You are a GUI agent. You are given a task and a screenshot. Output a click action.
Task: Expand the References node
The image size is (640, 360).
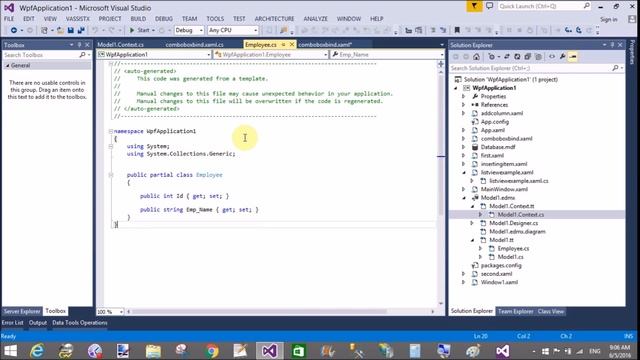click(x=464, y=105)
